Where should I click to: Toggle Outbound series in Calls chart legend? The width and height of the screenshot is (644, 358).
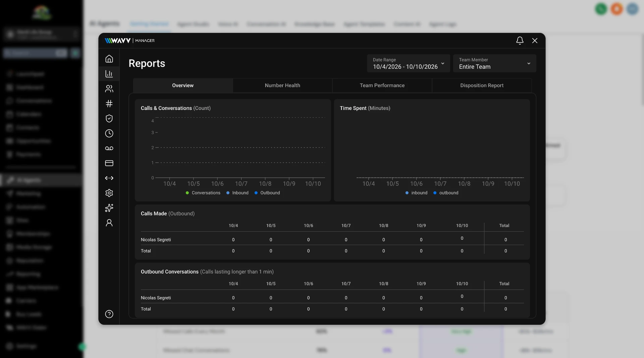(x=267, y=193)
